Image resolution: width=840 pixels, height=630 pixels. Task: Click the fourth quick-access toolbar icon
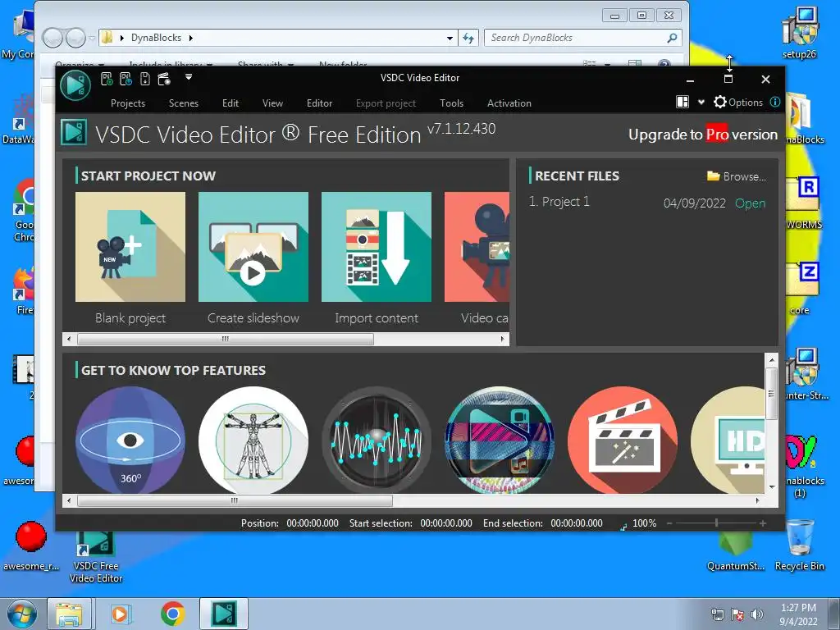click(164, 80)
